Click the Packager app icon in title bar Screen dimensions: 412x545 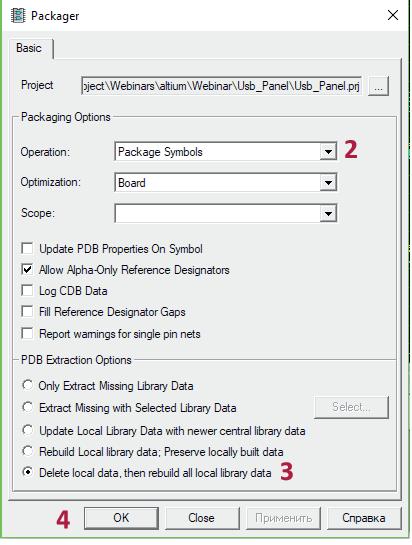click(x=18, y=16)
